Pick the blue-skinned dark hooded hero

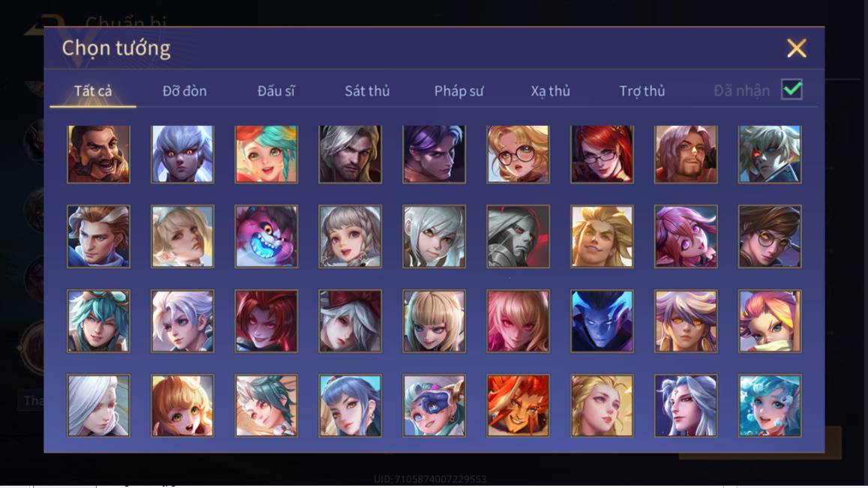click(x=602, y=321)
